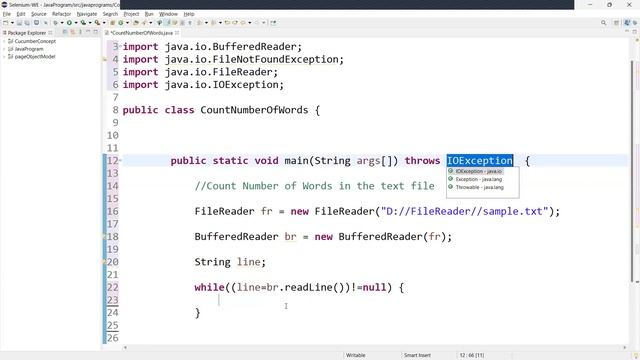Viewport: 640px width, 360px height.
Task: Click the editor horizontal scrollbar
Action: pos(375,347)
